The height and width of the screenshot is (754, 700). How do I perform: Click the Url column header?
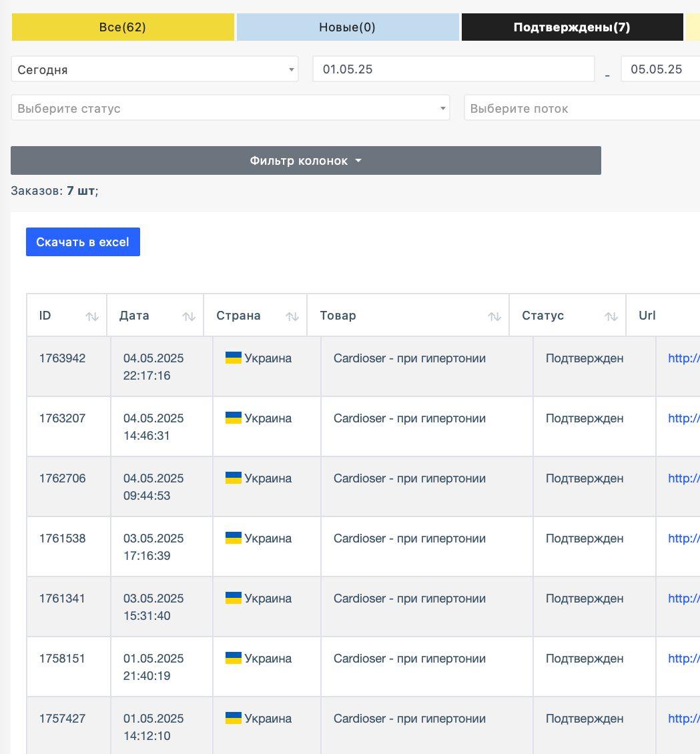point(663,316)
